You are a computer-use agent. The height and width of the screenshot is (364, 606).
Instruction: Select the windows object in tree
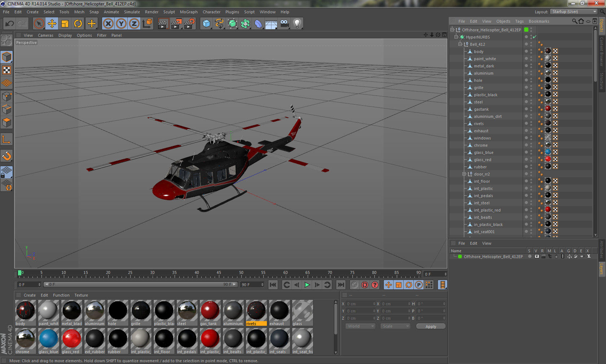tap(482, 138)
